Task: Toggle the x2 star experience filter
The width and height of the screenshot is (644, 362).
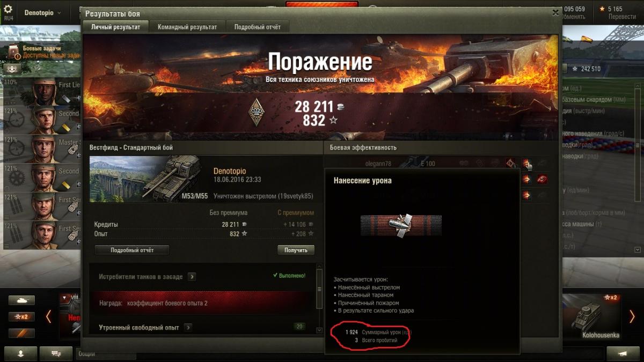Action: click(21, 316)
